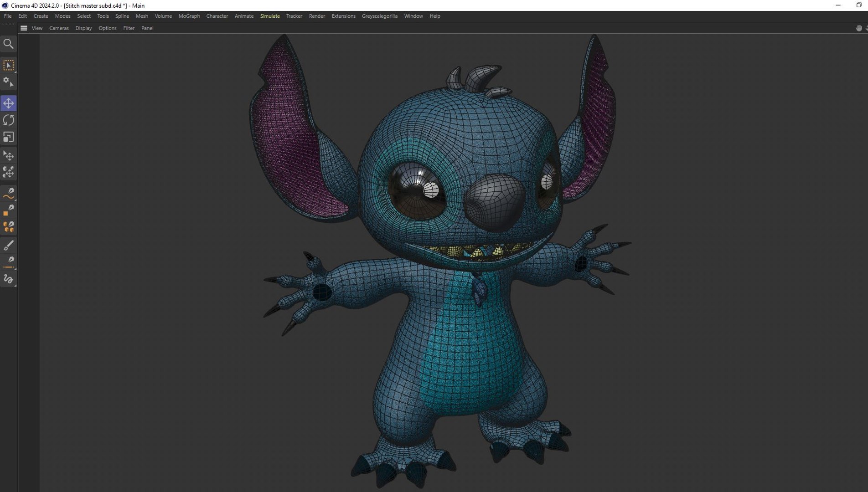Screen dimensions: 868x492
Task: Open the Spline menu
Action: pos(122,16)
